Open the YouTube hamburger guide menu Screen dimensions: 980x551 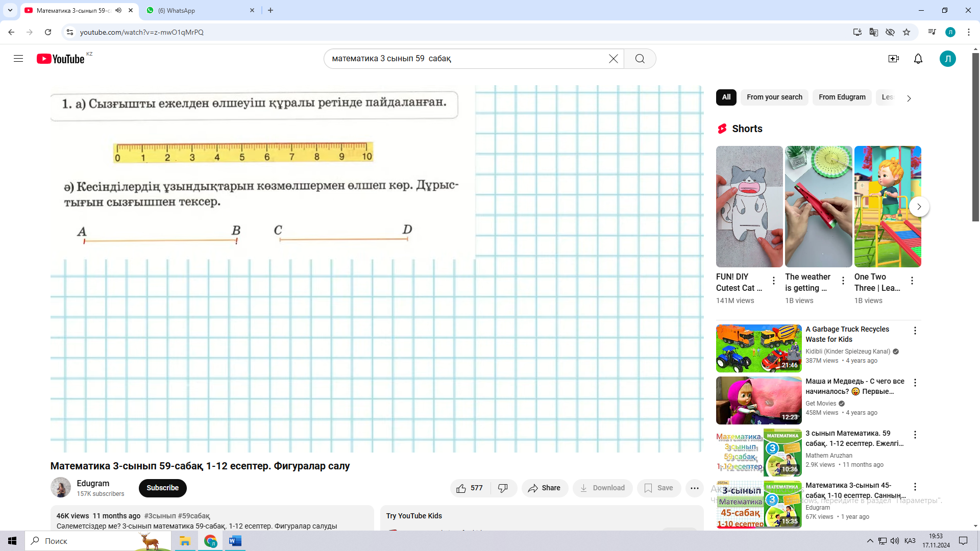coord(18,59)
